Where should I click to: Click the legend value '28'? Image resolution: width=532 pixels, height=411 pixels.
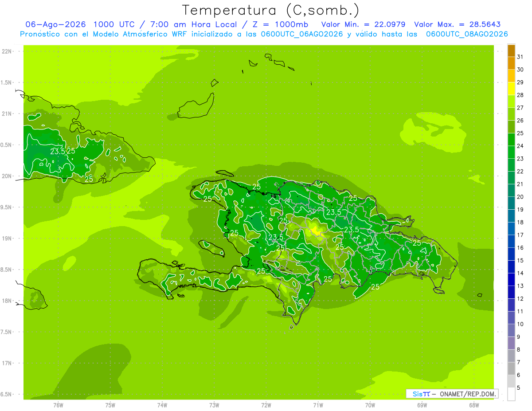tap(520, 95)
